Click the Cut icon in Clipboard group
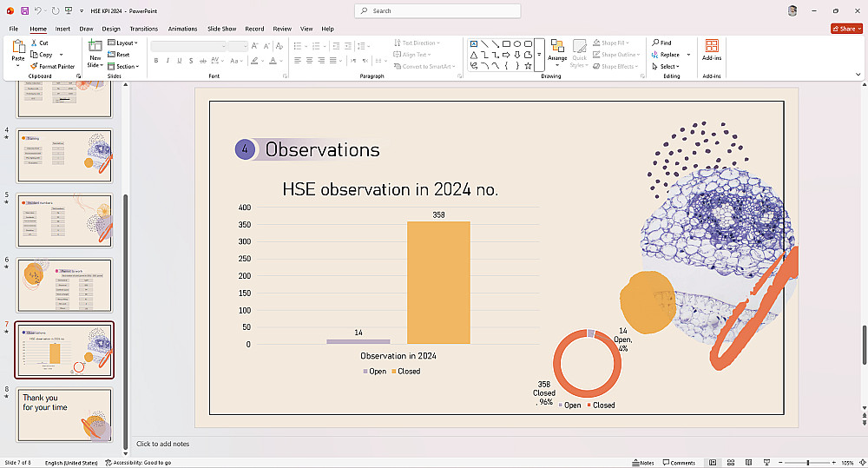Viewport: 868px width, 468px height. coord(39,43)
